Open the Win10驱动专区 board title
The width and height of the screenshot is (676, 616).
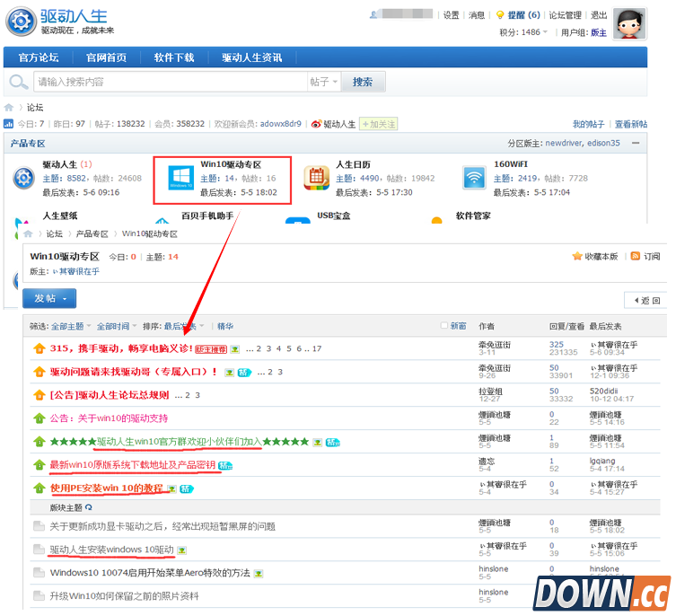[231, 164]
